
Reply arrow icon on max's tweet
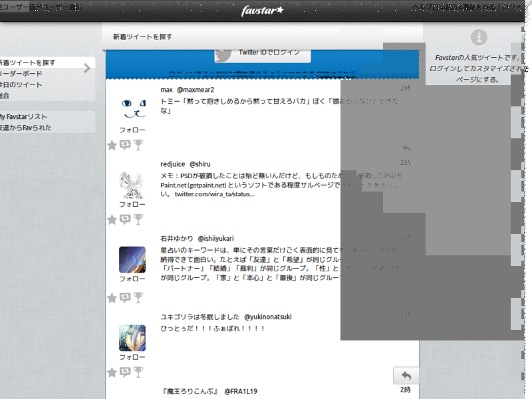point(406,148)
